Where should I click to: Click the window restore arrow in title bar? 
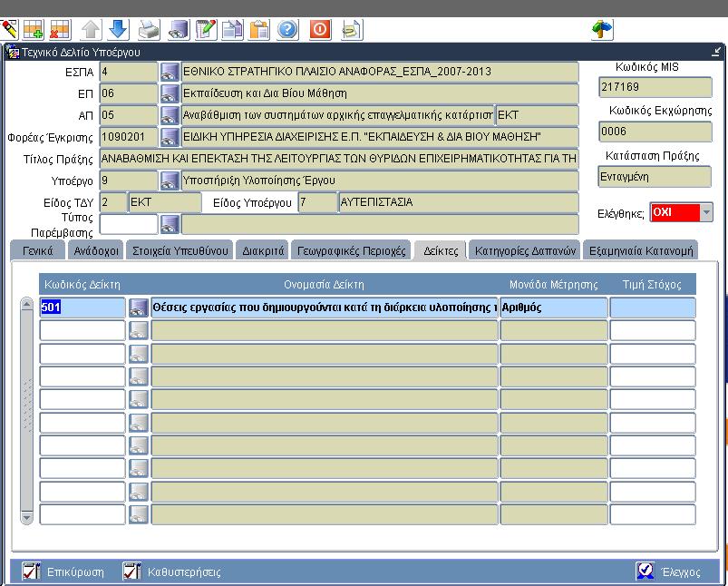coord(716,52)
